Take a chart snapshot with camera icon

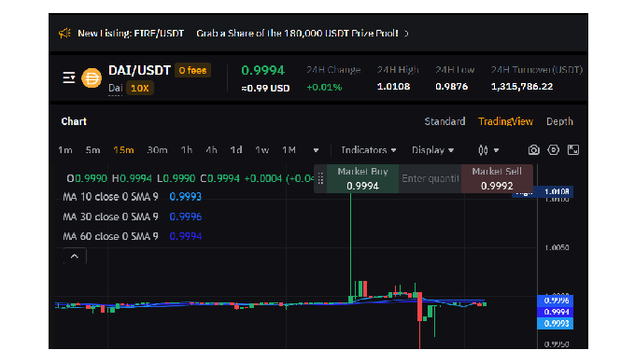click(x=534, y=150)
